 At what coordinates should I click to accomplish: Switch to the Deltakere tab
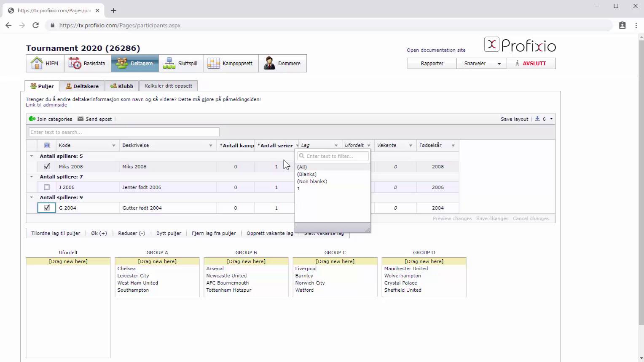point(82,86)
